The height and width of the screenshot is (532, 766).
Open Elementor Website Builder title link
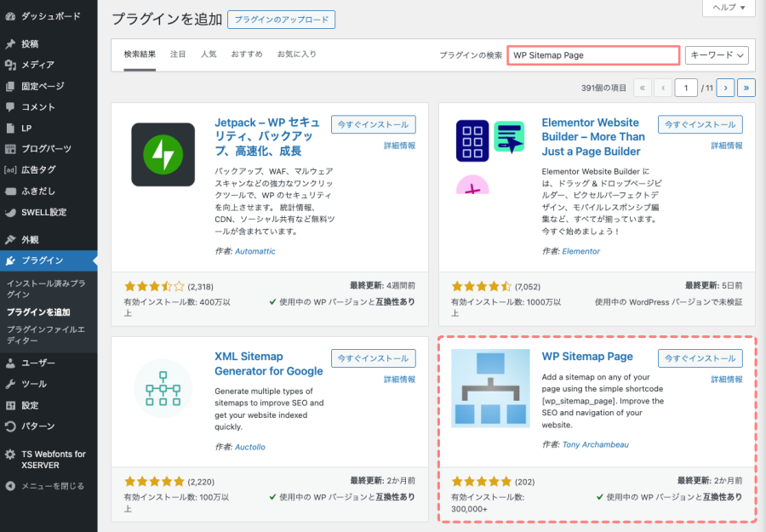(x=593, y=137)
